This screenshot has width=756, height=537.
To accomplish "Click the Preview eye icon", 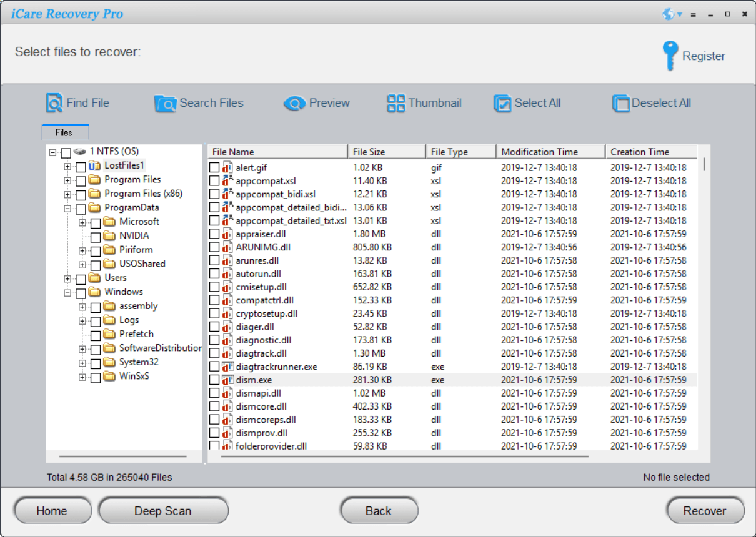I will click(x=294, y=104).
